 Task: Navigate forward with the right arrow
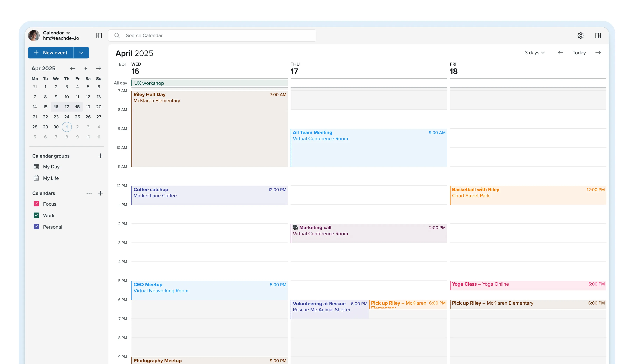pyautogui.click(x=598, y=52)
